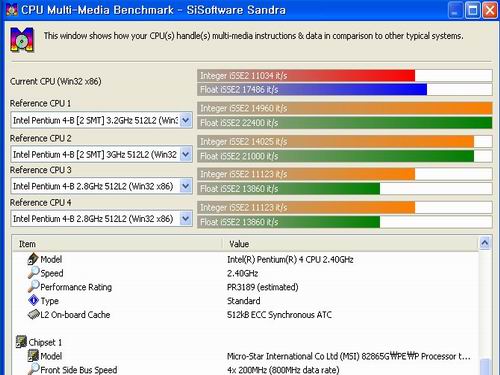
Task: Click the Sandra app icon in title bar
Action: click(11, 10)
